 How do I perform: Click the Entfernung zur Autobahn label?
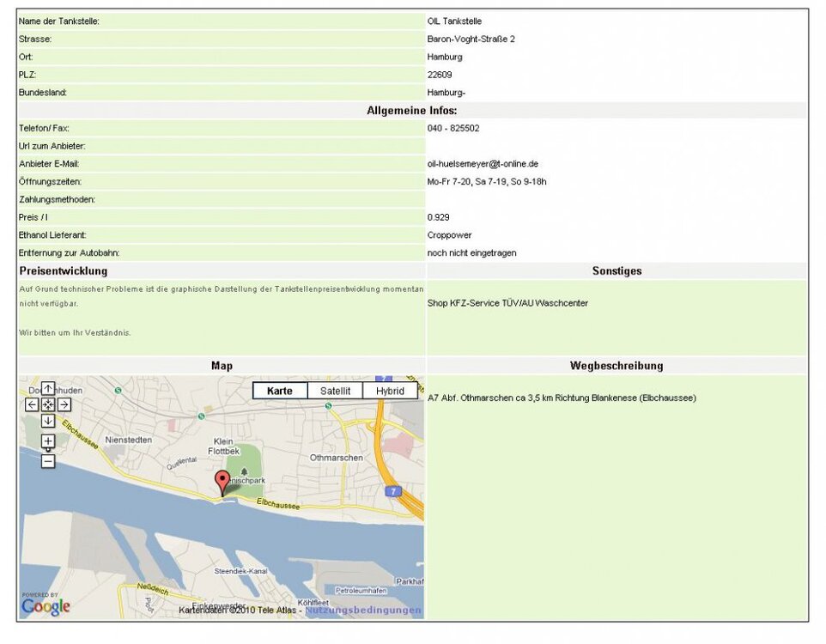click(69, 253)
